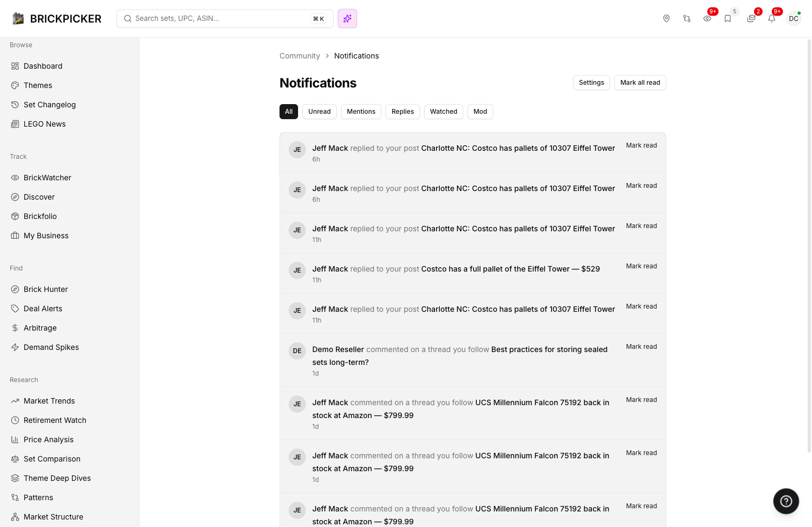The width and height of the screenshot is (812, 527).
Task: Open My Business in sidebar
Action: [69, 236]
